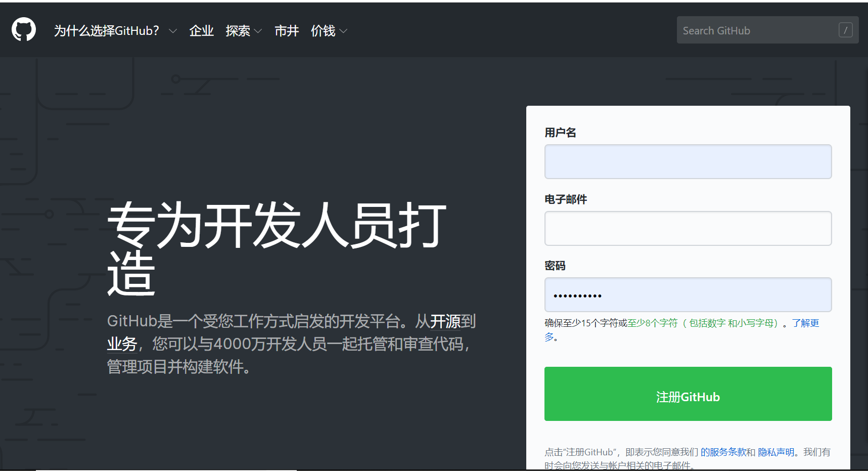Click the slash shortcut icon in search box
This screenshot has height=471, width=868.
pos(845,30)
